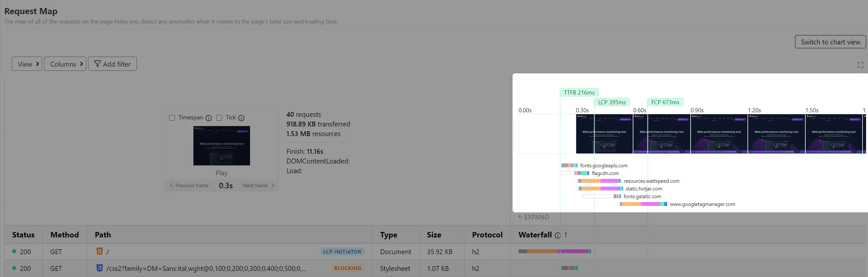
Task: Click the CSS stylesheet file icon
Action: 99,268
